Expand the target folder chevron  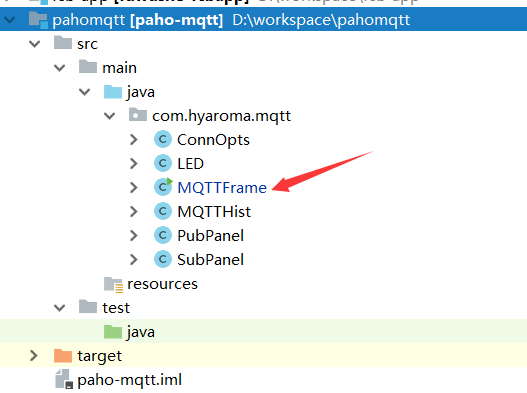point(34,356)
